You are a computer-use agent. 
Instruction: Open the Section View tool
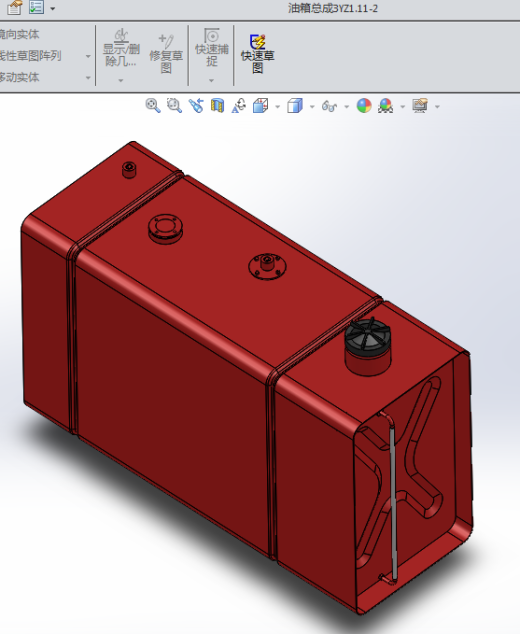218,106
